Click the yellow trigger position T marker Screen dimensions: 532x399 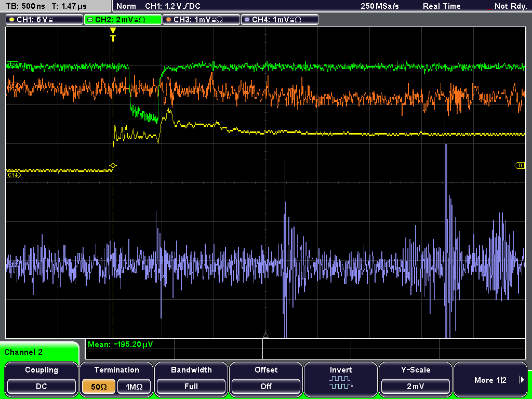tap(113, 35)
